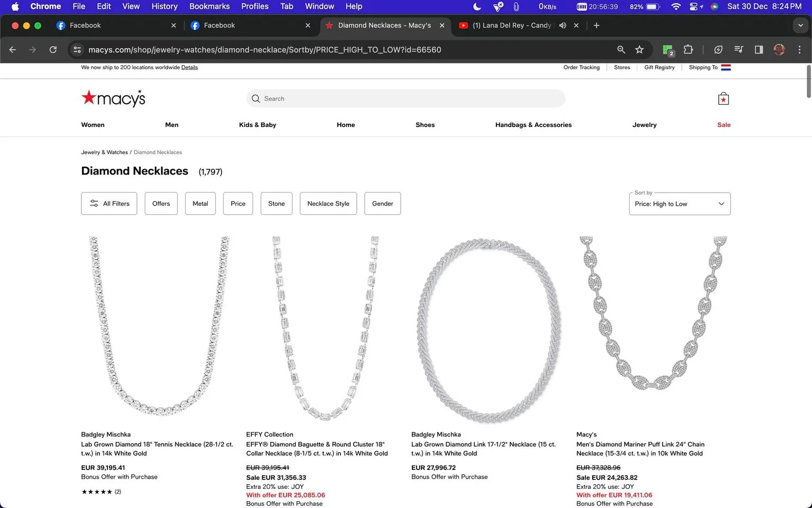The width and height of the screenshot is (812, 508).
Task: Open a new tab with plus icon
Action: click(596, 25)
